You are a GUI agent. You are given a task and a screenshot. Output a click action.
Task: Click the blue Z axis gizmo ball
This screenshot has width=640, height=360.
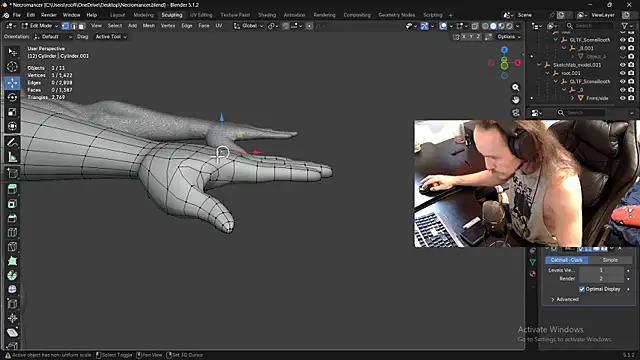pos(504,50)
